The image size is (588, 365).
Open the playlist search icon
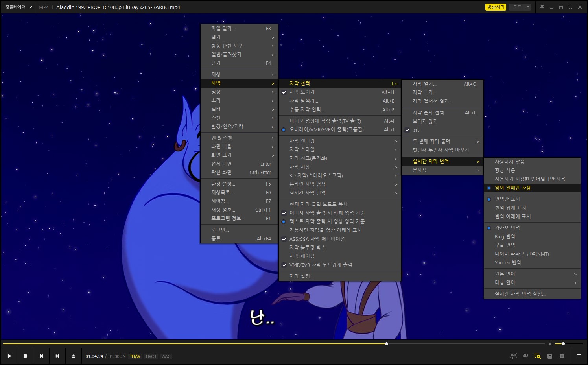coord(537,356)
